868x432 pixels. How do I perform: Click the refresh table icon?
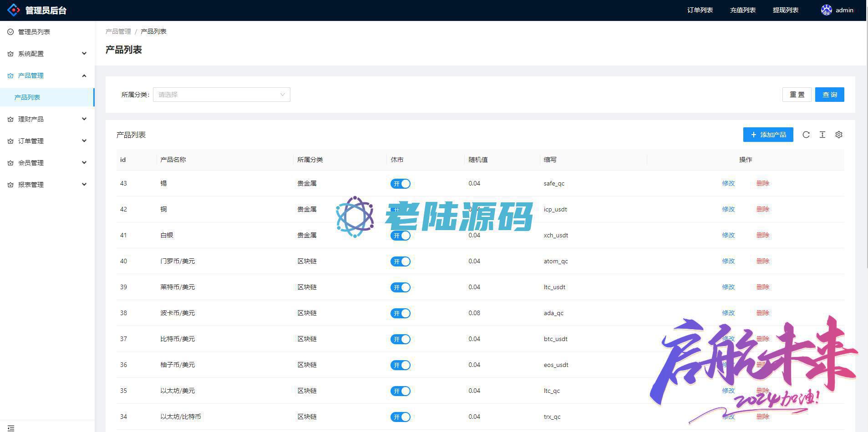806,135
